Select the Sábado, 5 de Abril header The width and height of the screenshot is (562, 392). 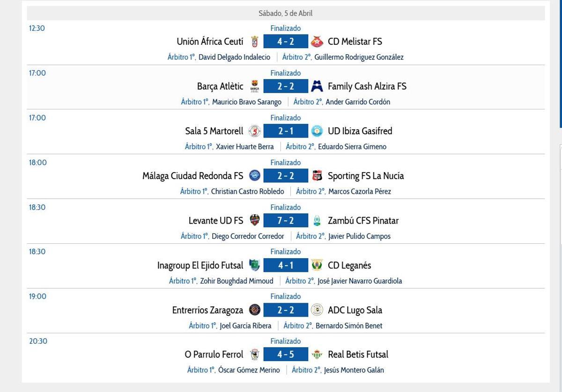[286, 14]
